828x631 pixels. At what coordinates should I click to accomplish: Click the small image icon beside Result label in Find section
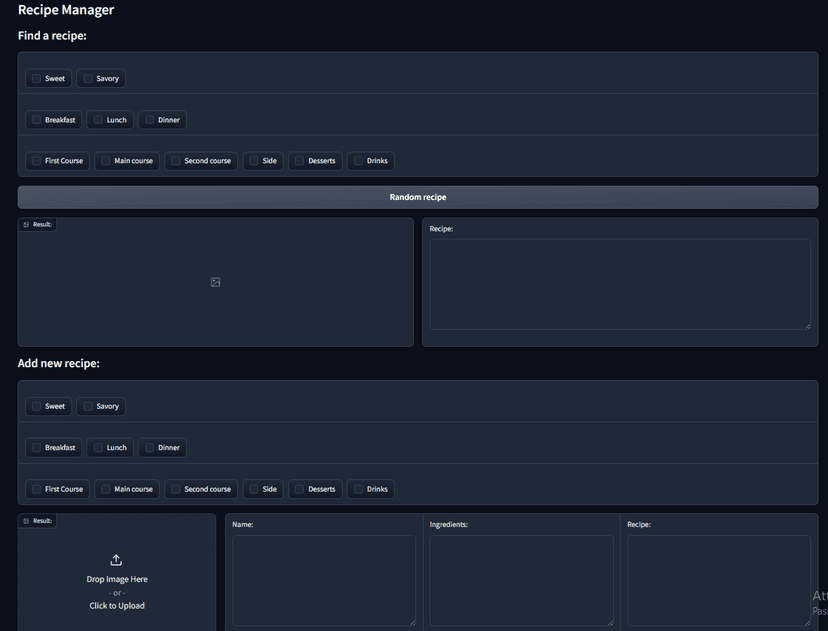coord(26,224)
